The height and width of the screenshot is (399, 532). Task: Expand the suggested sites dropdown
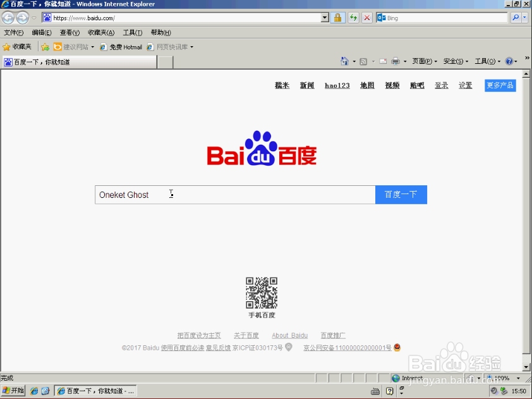(x=92, y=47)
